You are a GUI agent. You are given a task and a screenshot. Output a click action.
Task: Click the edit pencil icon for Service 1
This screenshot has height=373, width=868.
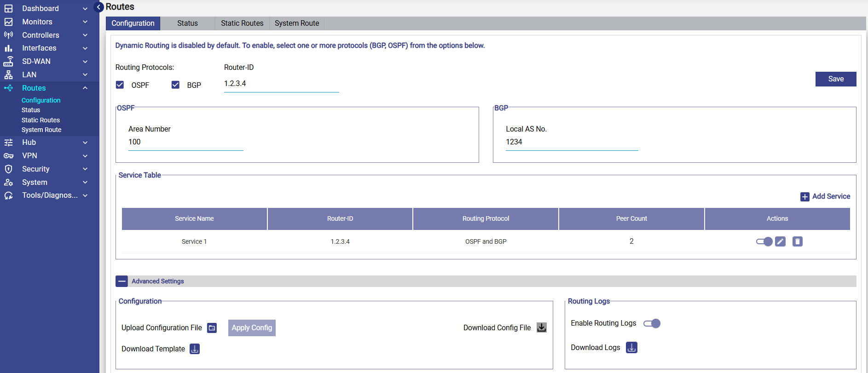coord(780,241)
